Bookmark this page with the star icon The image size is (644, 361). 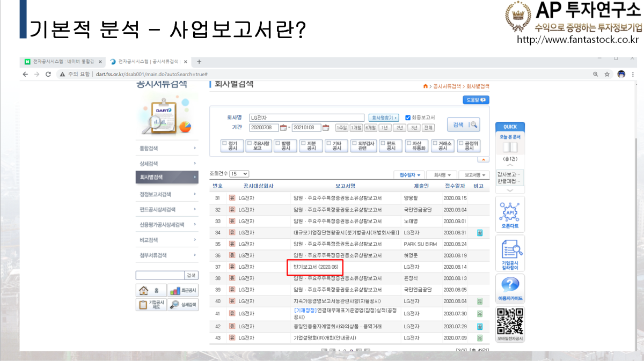point(607,74)
